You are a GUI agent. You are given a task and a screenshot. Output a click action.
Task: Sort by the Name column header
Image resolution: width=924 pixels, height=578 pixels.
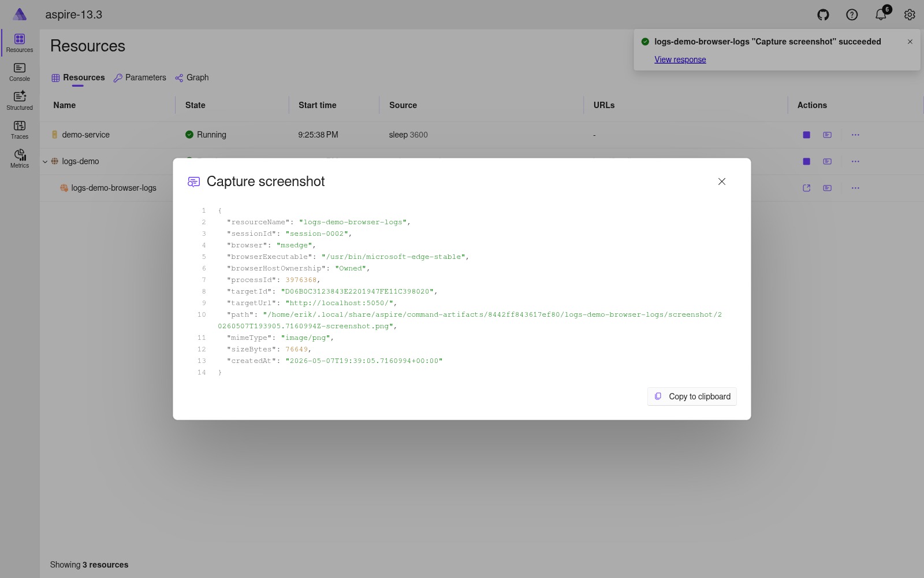point(65,105)
